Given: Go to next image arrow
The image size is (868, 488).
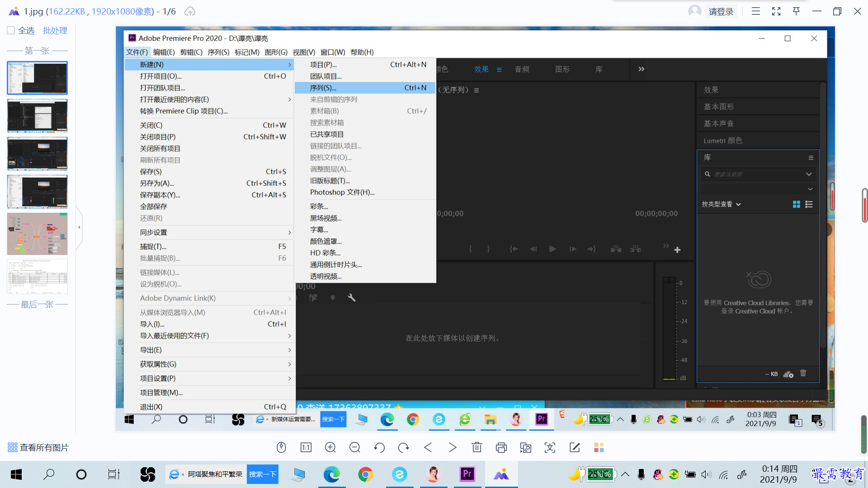Looking at the screenshot, I should 453,447.
